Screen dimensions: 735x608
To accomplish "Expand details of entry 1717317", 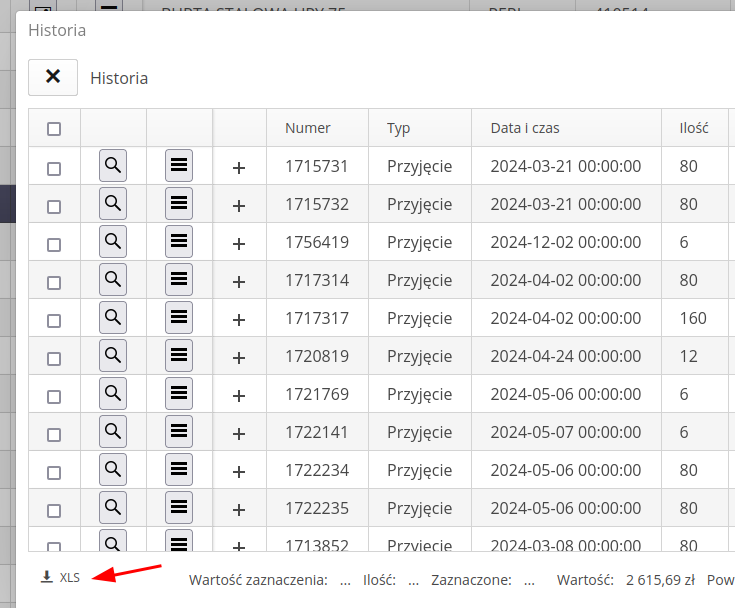I will [x=239, y=320].
